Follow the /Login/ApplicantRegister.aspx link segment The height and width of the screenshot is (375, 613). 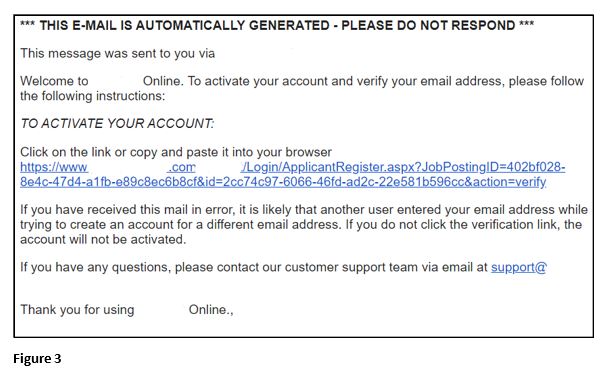[403, 167]
